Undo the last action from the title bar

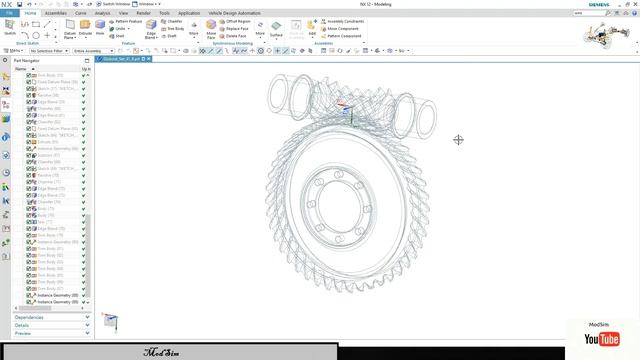coord(29,4)
